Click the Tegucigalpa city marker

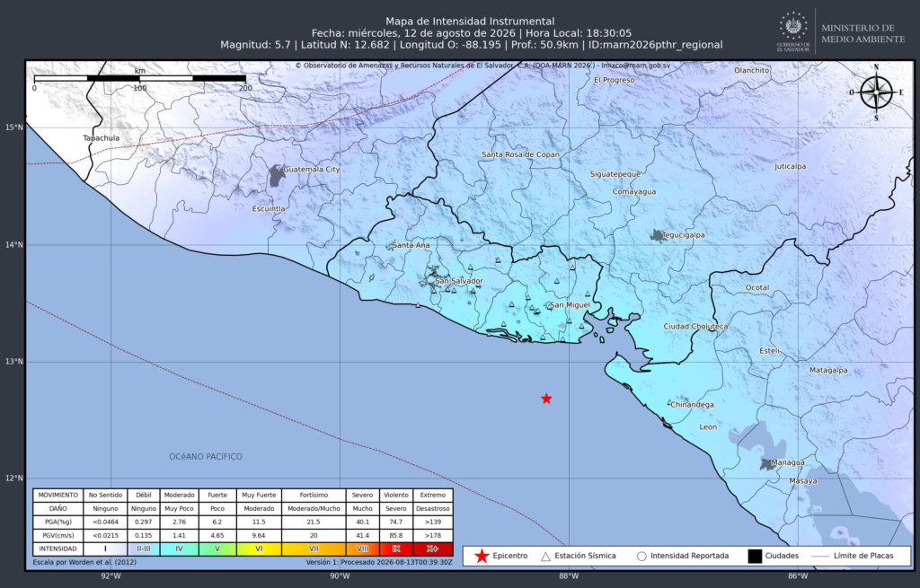coord(658,236)
